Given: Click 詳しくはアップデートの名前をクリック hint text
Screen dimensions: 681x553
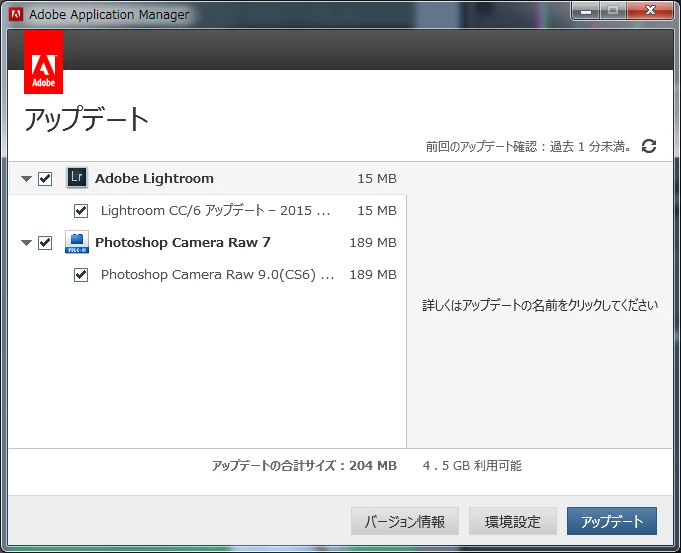Looking at the screenshot, I should [x=540, y=305].
